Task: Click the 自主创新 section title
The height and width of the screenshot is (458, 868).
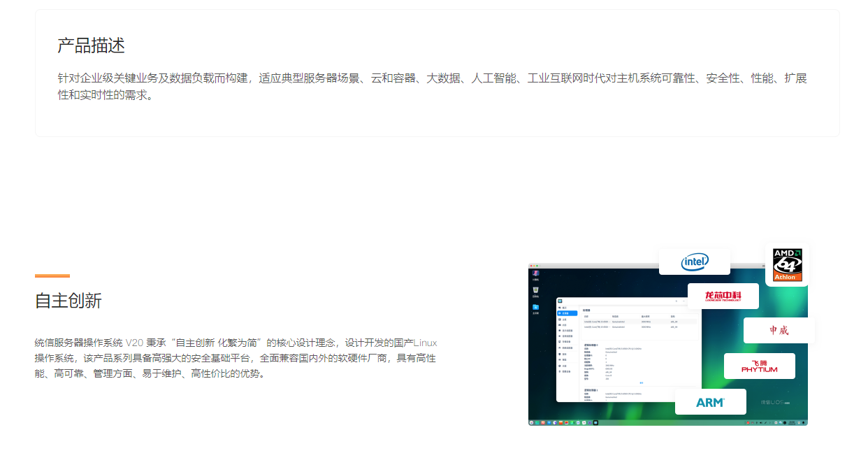Action: (68, 301)
